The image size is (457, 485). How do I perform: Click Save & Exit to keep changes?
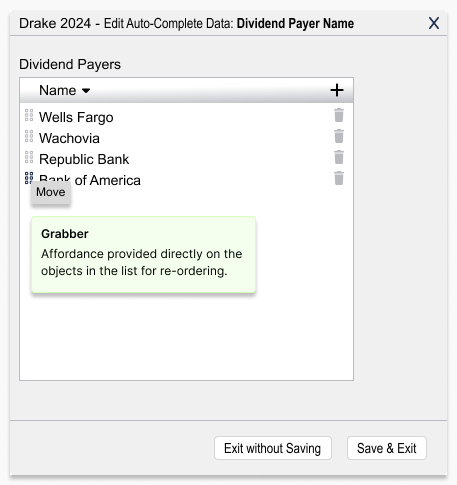click(x=387, y=448)
